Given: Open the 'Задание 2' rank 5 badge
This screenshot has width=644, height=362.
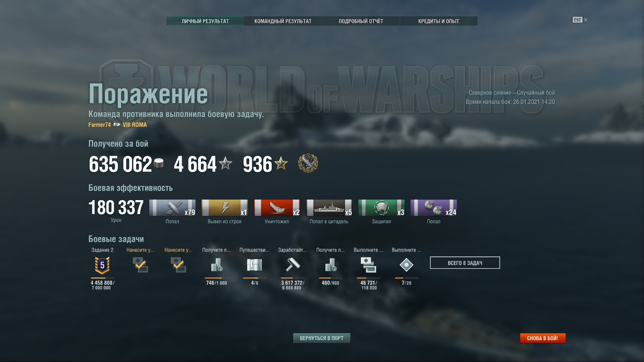Looking at the screenshot, I should [x=102, y=265].
